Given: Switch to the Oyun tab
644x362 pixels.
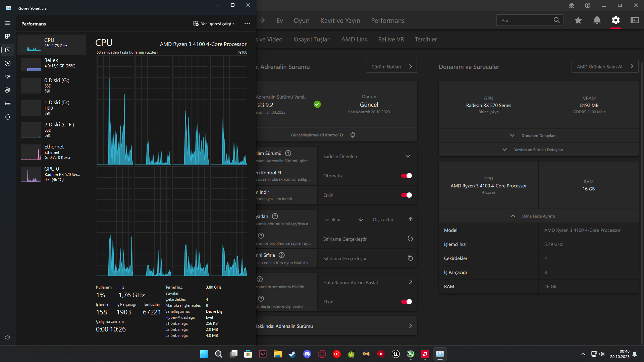Looking at the screenshot, I should click(301, 20).
